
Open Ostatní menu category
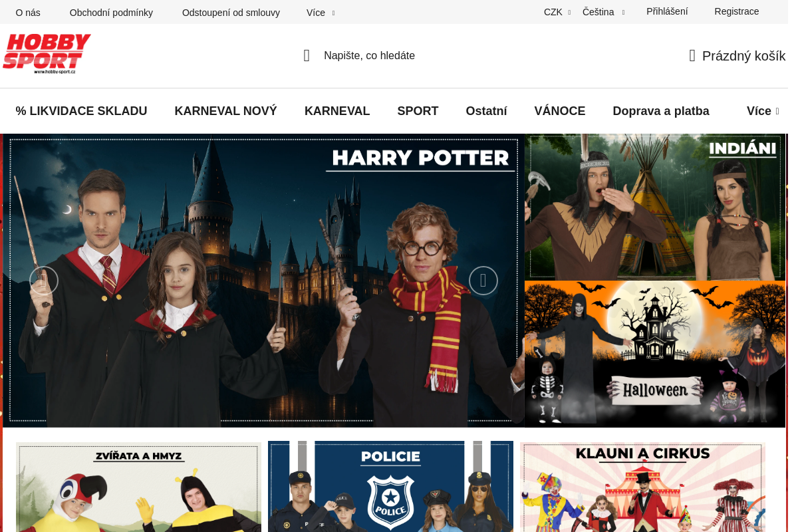click(x=486, y=111)
